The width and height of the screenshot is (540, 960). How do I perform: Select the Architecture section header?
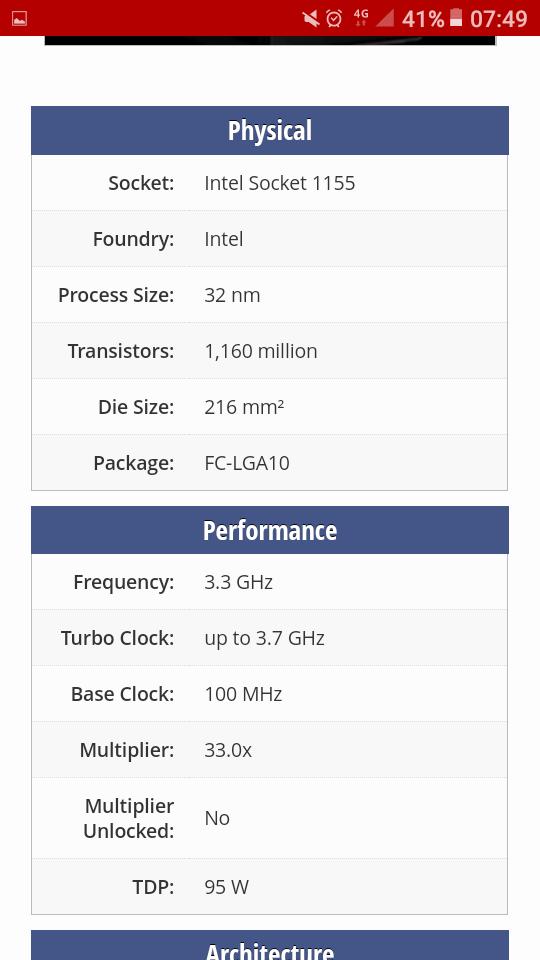[x=269, y=945]
